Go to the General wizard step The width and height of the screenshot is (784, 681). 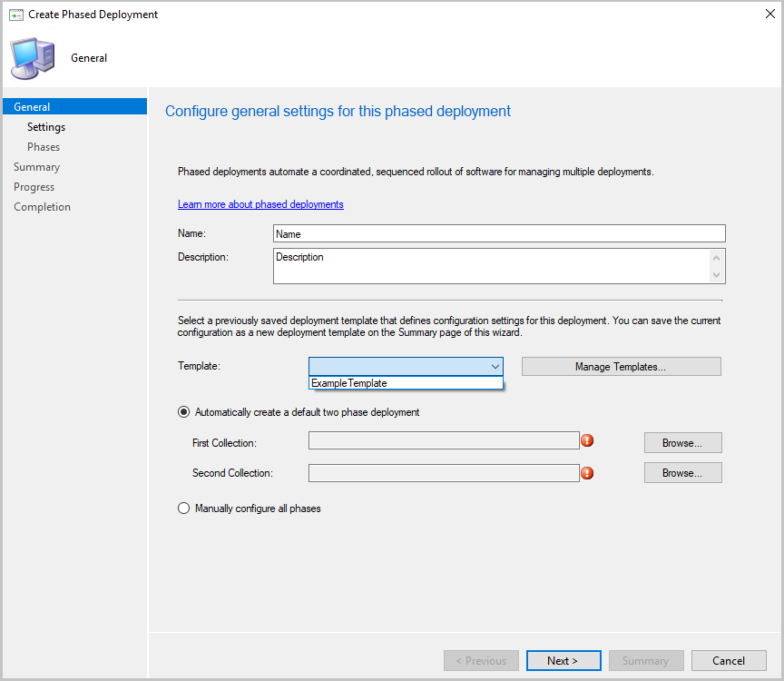coord(75,106)
